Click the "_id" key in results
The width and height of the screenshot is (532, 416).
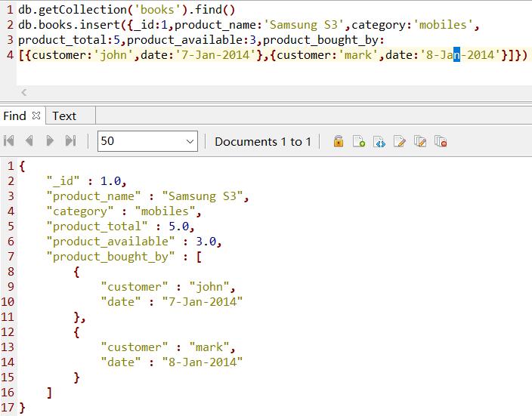point(63,181)
